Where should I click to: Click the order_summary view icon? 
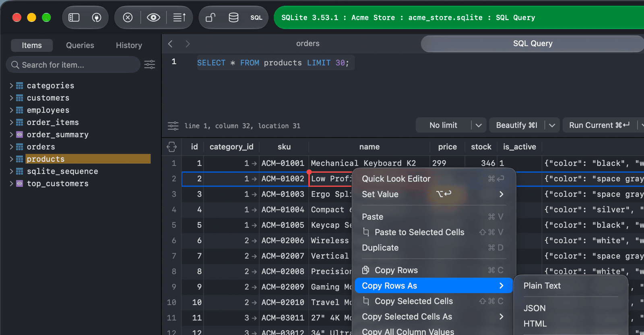click(x=19, y=134)
